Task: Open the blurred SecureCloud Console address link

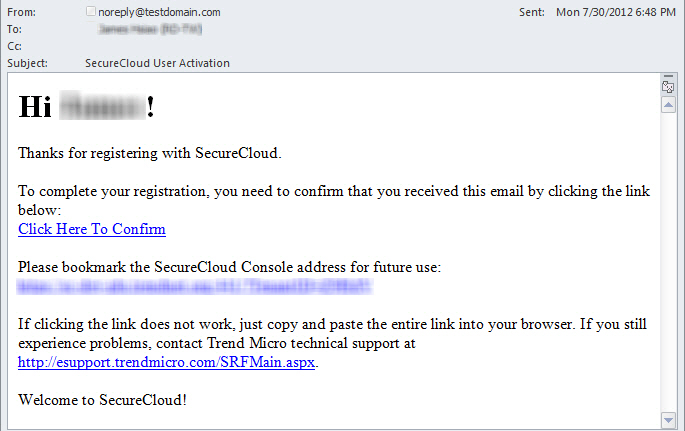Action: pos(195,287)
